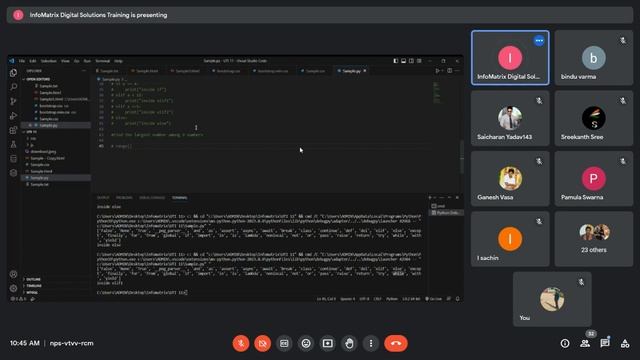Leave the call with red hang-up button
This screenshot has height=360, width=640.
[x=396, y=343]
